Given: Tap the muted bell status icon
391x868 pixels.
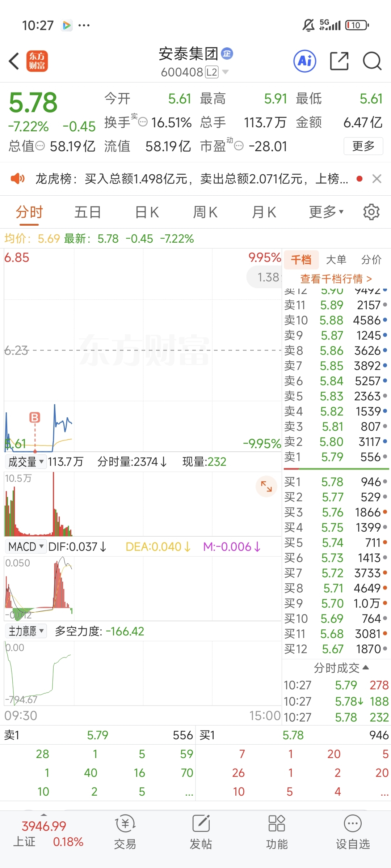Looking at the screenshot, I should coord(308,25).
